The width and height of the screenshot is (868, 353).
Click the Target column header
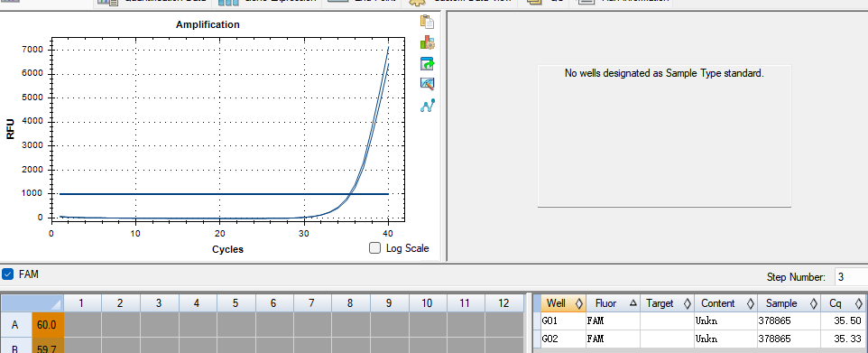(x=667, y=303)
